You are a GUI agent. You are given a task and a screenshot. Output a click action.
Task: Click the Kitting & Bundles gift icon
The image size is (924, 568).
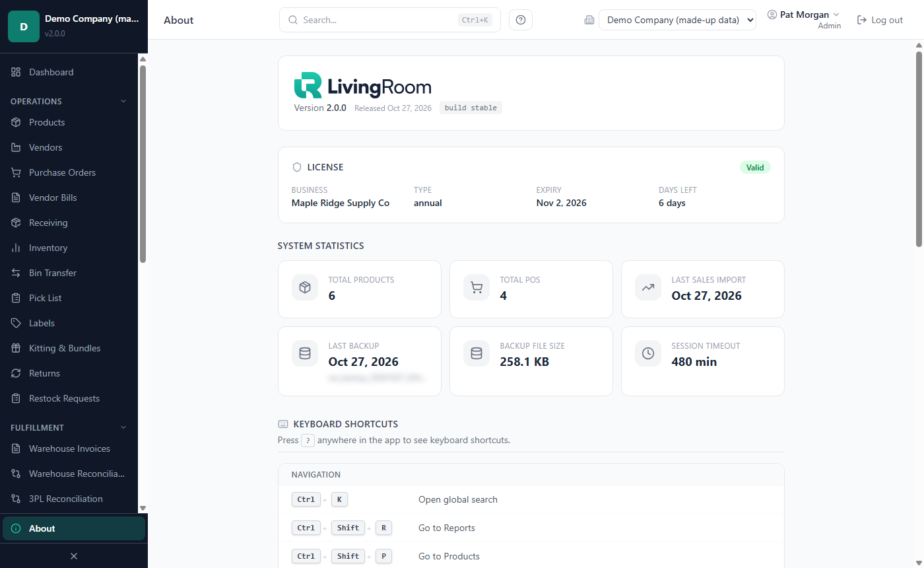pyautogui.click(x=16, y=348)
